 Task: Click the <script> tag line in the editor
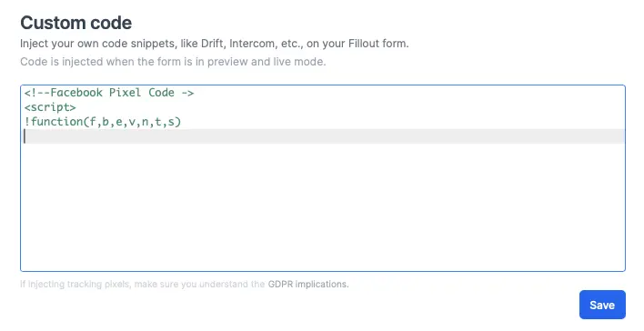[50, 107]
